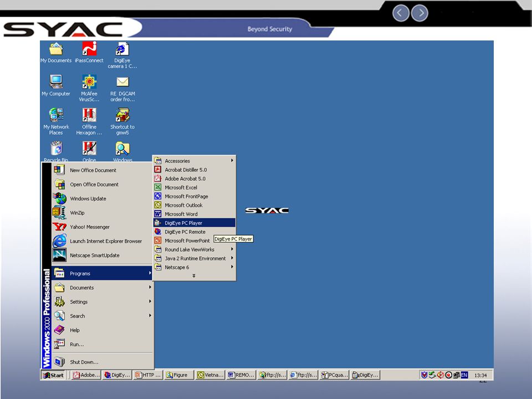The height and width of the screenshot is (399, 532).
Task: Choose Shut Down... in the Start menu
Action: 102,362
